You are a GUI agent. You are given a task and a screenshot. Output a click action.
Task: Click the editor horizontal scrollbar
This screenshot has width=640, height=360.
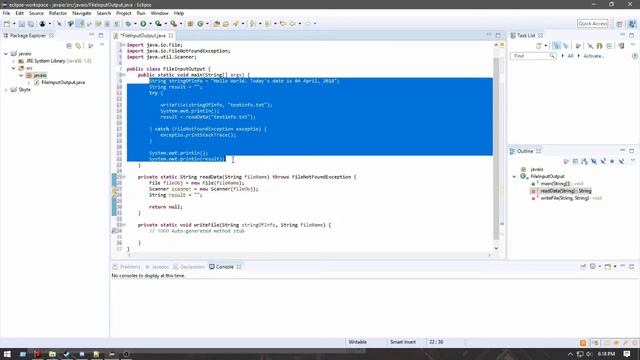point(309,255)
